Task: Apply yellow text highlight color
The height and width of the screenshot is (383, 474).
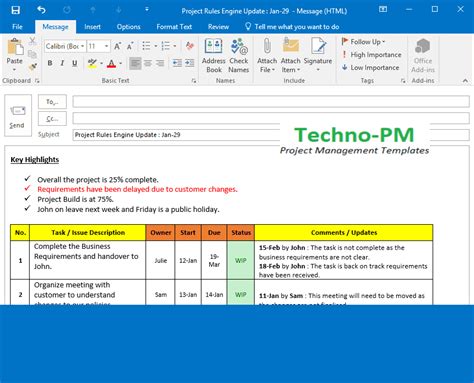Action: [92, 63]
